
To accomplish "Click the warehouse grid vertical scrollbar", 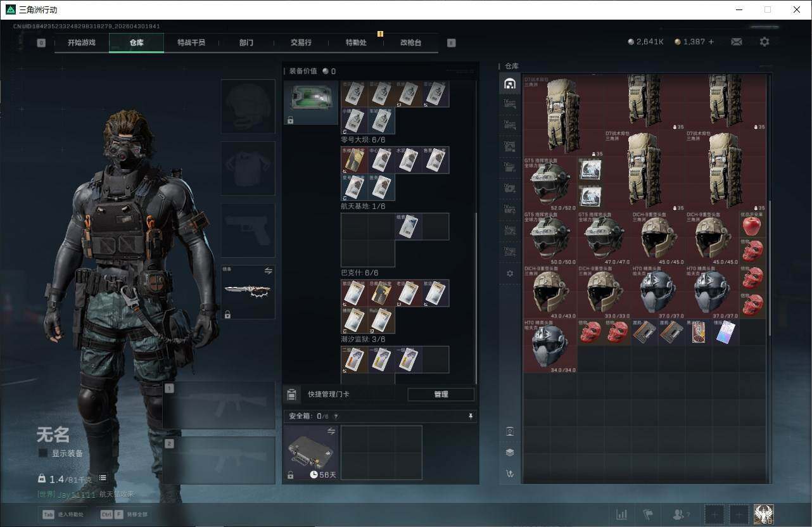I will (770, 269).
